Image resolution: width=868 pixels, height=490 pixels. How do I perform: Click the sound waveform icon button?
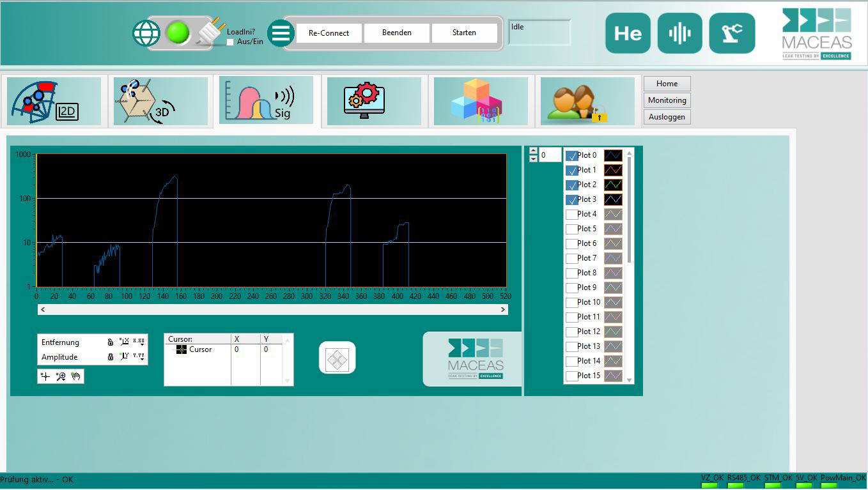tap(679, 33)
